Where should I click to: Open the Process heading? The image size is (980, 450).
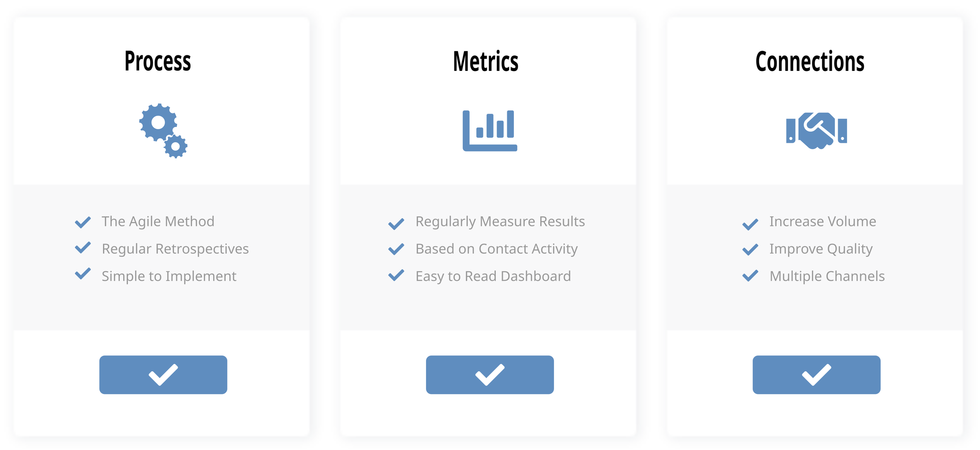click(158, 62)
